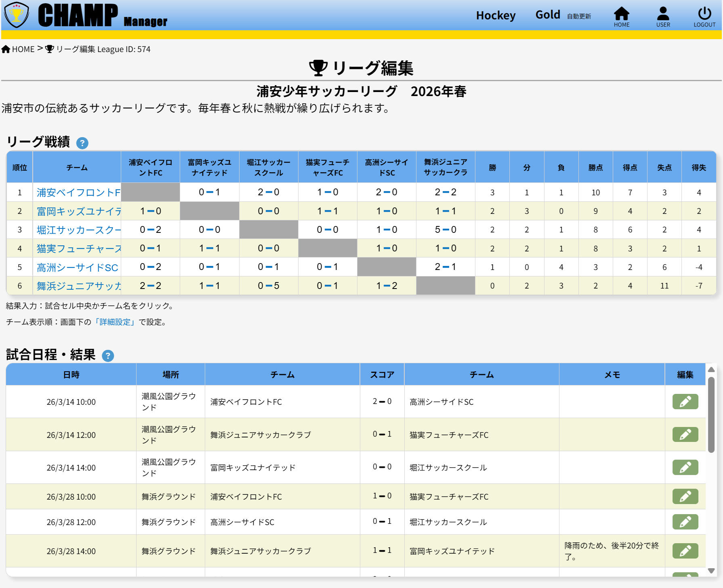Viewport: 723px width, 588px height.
Task: Click the 2-2 score cell against 舞浜ジュニア
Action: point(445,193)
